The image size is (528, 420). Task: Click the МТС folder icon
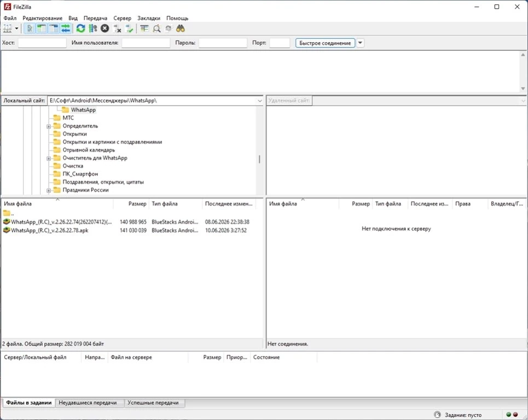(x=57, y=118)
